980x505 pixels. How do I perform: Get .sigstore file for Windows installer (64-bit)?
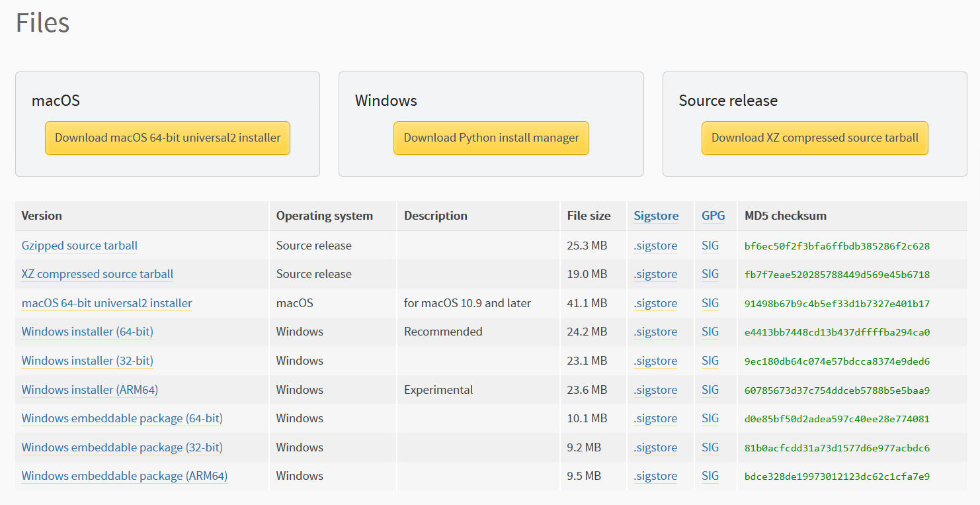coord(655,332)
